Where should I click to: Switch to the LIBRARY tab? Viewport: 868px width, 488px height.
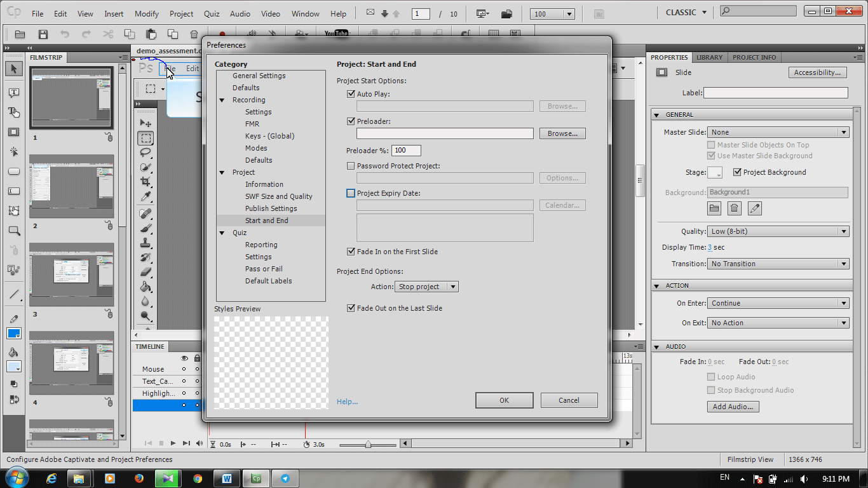click(x=709, y=57)
